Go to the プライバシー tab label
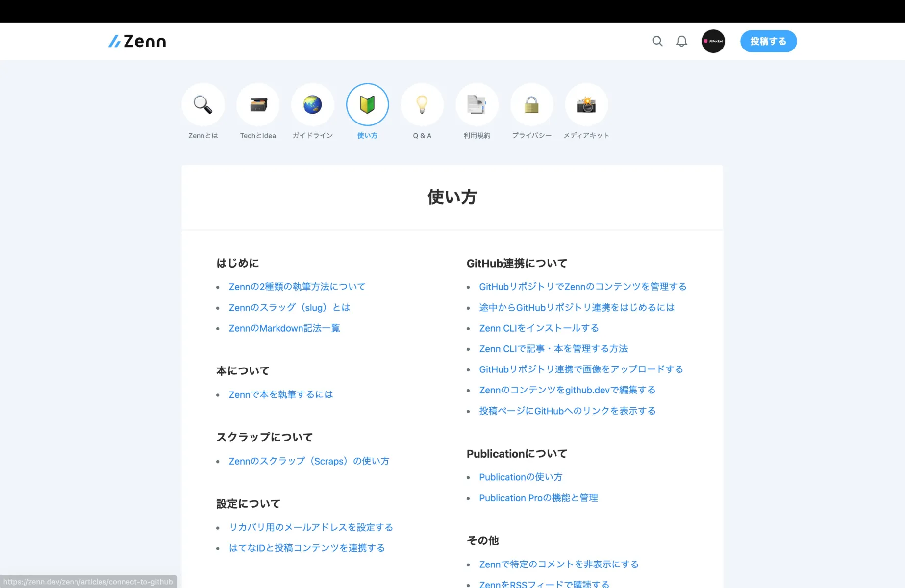 tap(531, 136)
